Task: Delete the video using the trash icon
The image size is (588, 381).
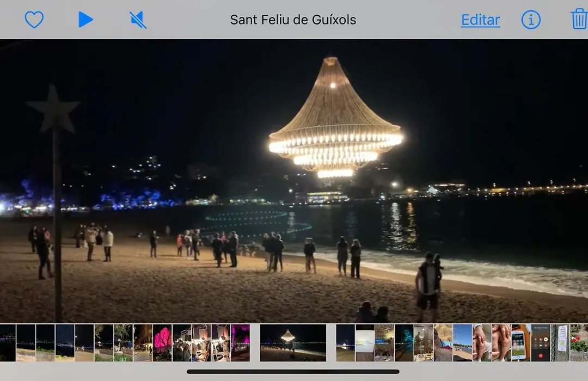Action: pyautogui.click(x=579, y=19)
